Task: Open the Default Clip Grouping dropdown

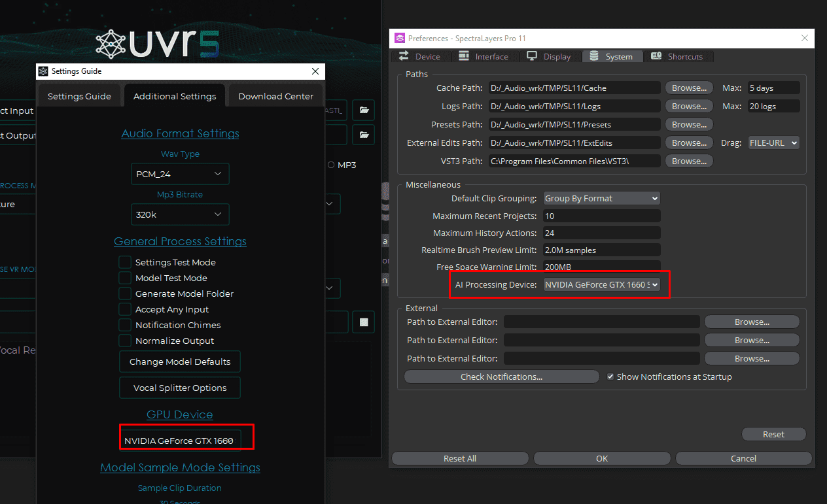Action: [x=601, y=198]
